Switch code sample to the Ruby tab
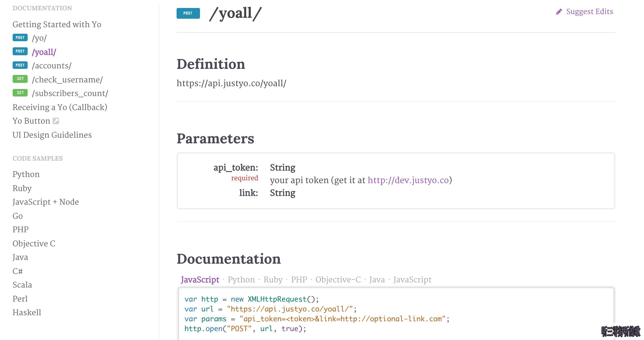The height and width of the screenshot is (340, 644). click(x=273, y=280)
